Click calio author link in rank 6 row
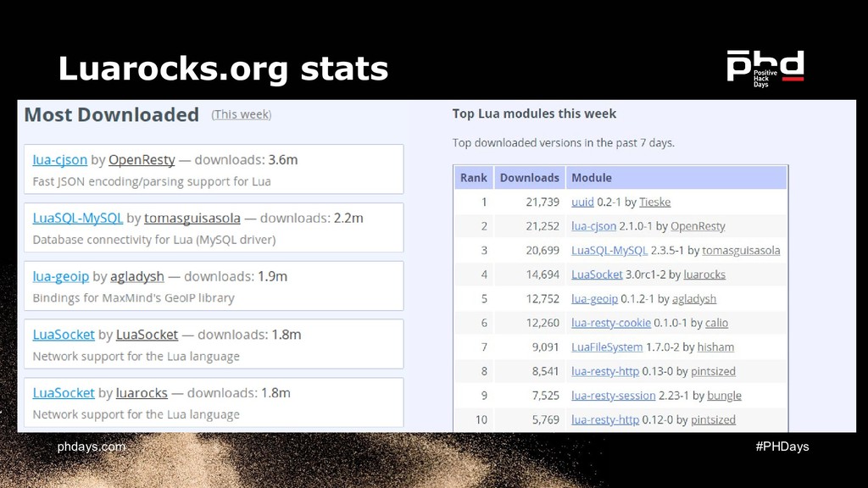Viewport: 868px width, 488px height. point(716,323)
